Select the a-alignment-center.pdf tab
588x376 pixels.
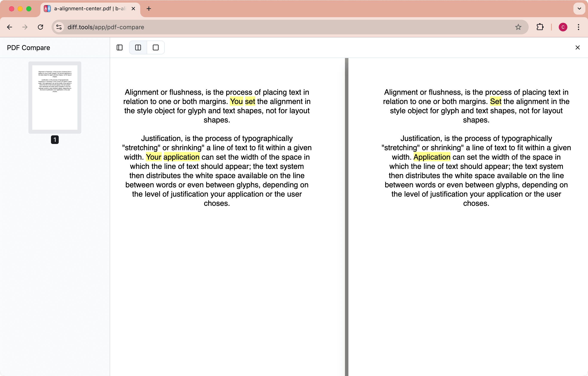coord(86,9)
